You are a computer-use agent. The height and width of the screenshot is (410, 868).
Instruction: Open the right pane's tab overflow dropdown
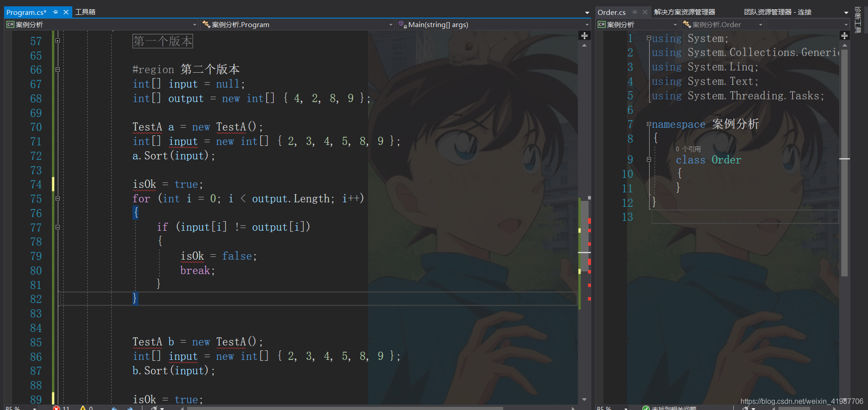click(846, 13)
